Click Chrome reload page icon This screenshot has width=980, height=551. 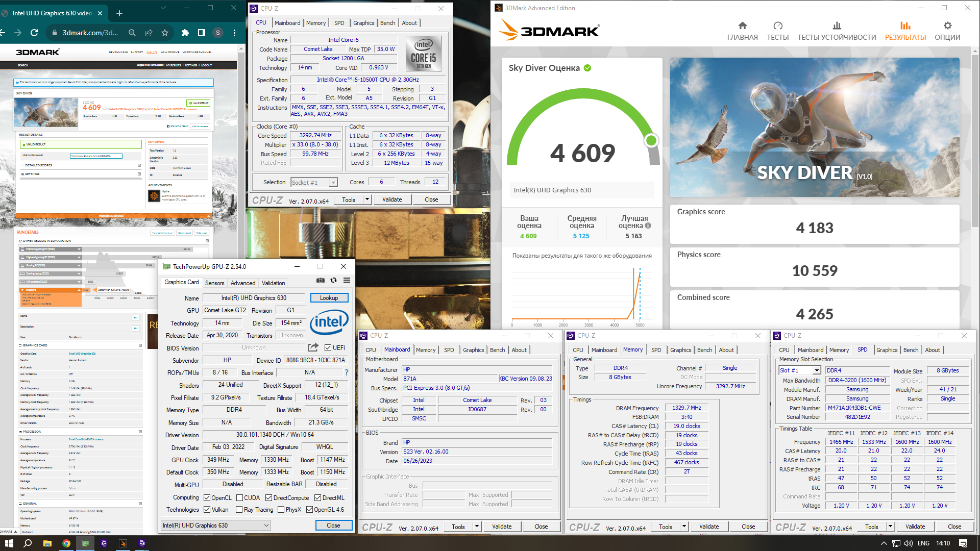click(x=34, y=33)
